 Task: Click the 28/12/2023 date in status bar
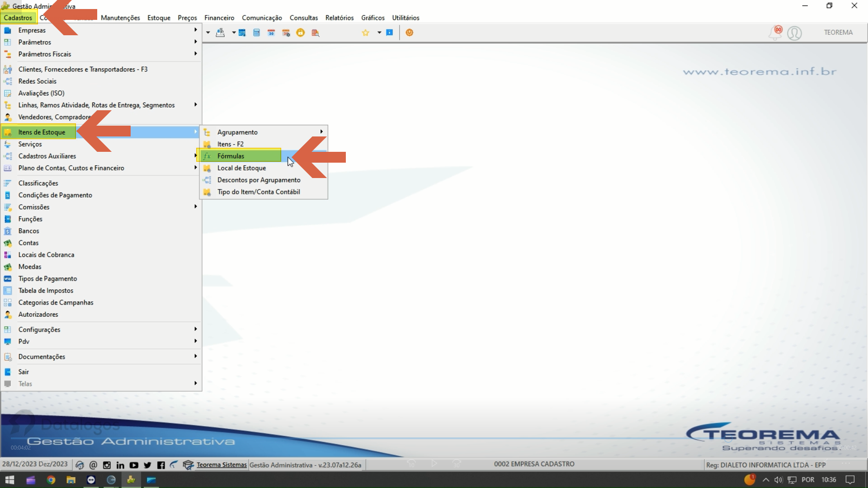click(19, 464)
